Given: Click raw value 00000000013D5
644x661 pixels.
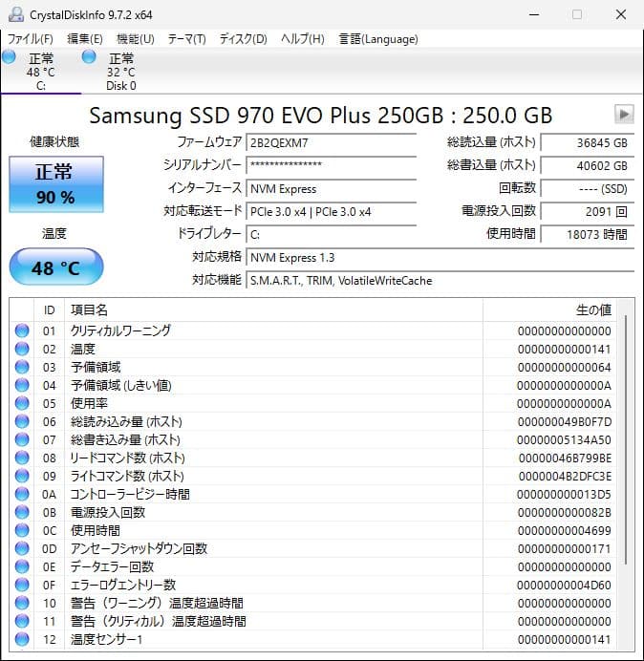Looking at the screenshot, I should coord(564,494).
